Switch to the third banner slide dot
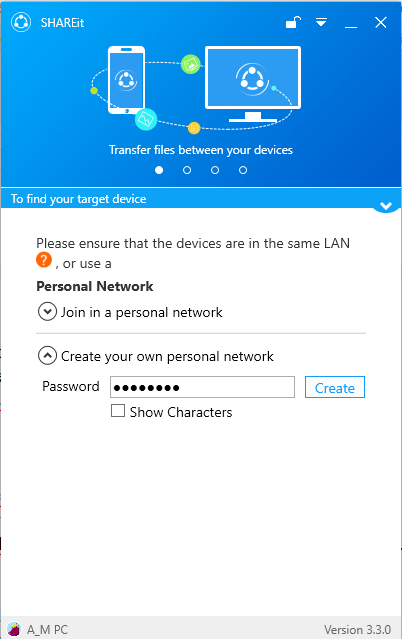Image resolution: width=402 pixels, height=639 pixels. [x=215, y=170]
